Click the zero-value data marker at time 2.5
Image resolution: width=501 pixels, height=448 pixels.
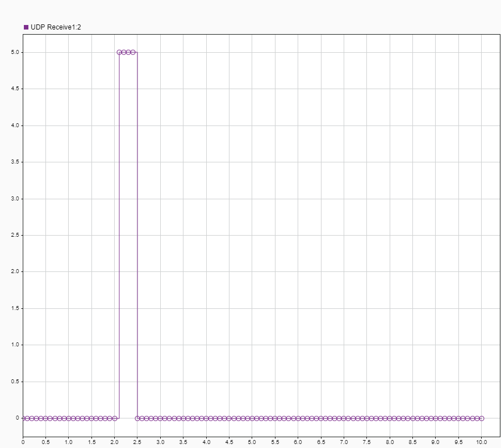tap(137, 418)
